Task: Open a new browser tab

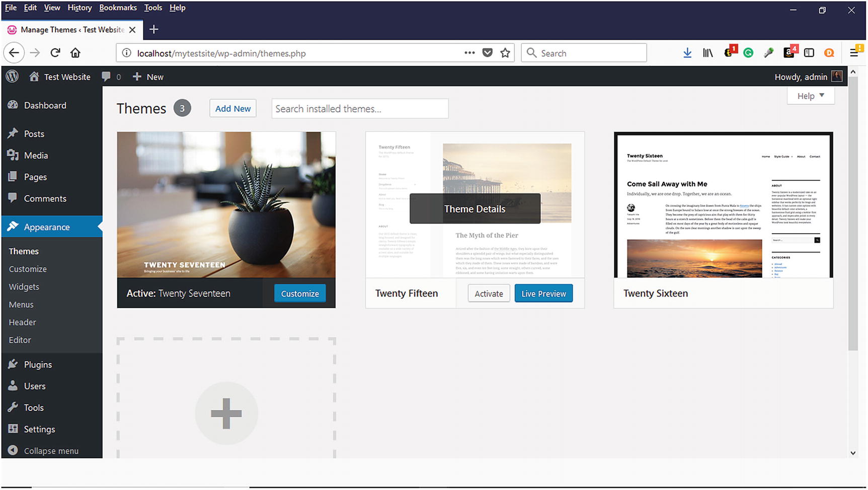Action: click(x=154, y=30)
